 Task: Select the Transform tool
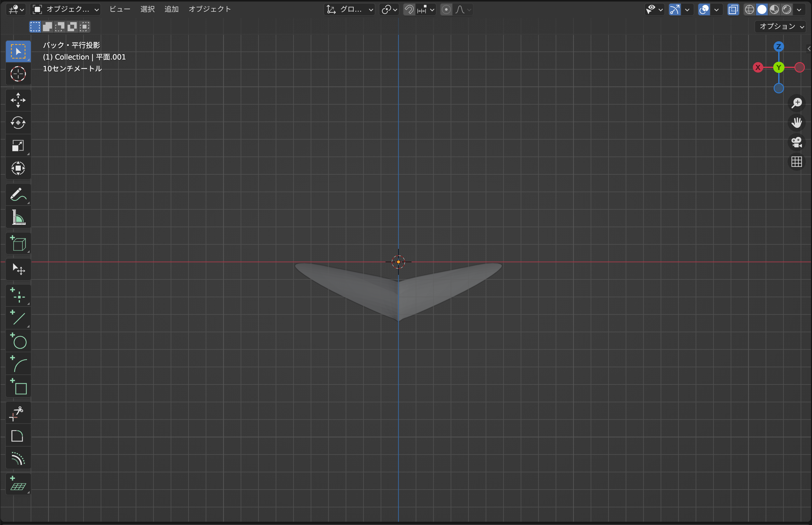[x=18, y=168]
